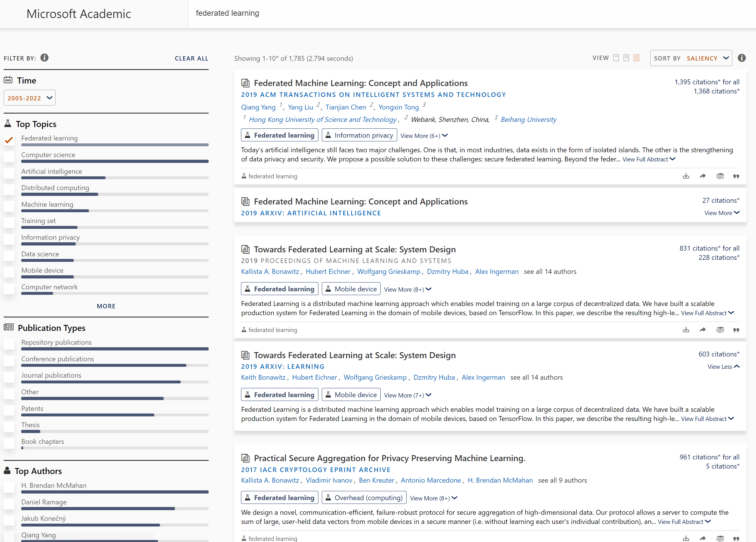Select the medium detail view icon
The width and height of the screenshot is (756, 542).
coord(626,58)
